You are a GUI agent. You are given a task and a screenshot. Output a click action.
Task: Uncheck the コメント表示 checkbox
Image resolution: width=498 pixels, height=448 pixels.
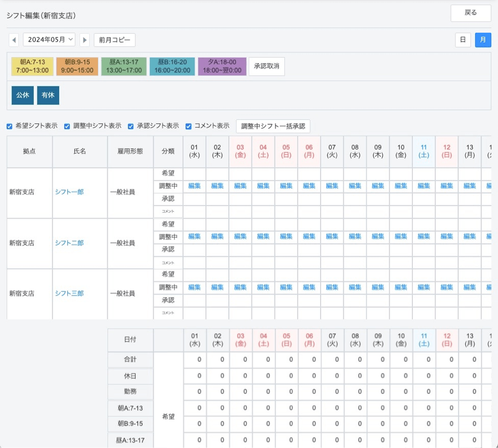189,126
